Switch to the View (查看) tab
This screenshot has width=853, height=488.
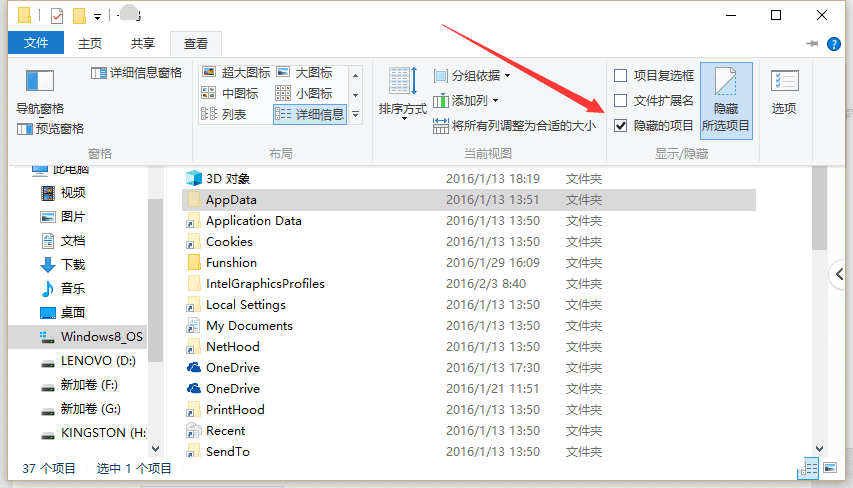pyautogui.click(x=196, y=44)
